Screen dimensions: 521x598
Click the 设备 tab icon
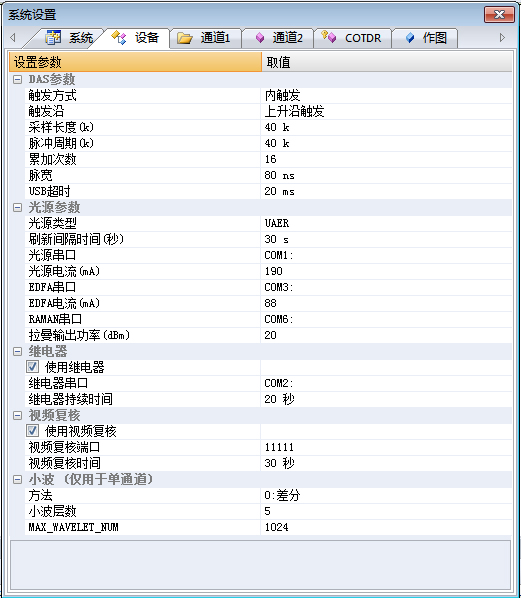119,37
